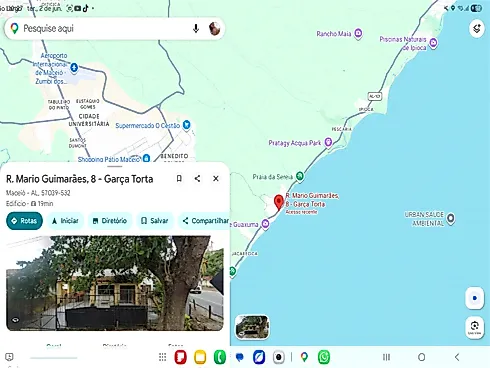The height and width of the screenshot is (368, 490).
Task: Tap the URBAN SAUDE AMBIENTAL marker
Action: [451, 219]
